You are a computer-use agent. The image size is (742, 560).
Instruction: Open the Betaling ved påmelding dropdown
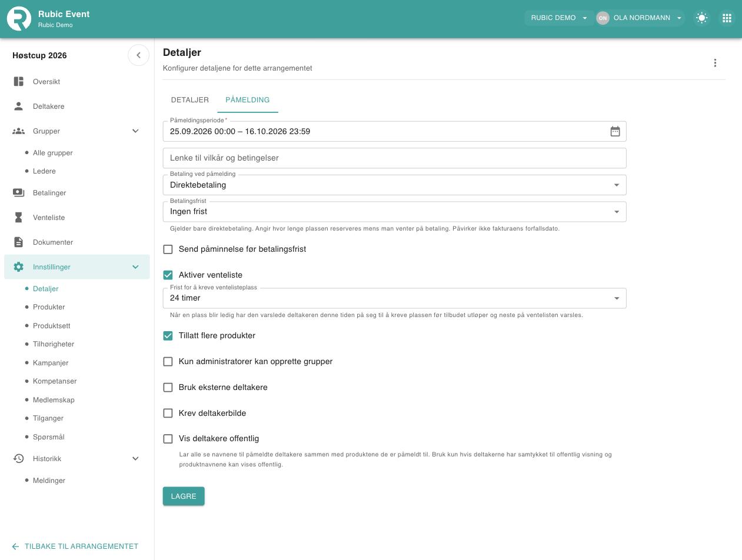394,185
